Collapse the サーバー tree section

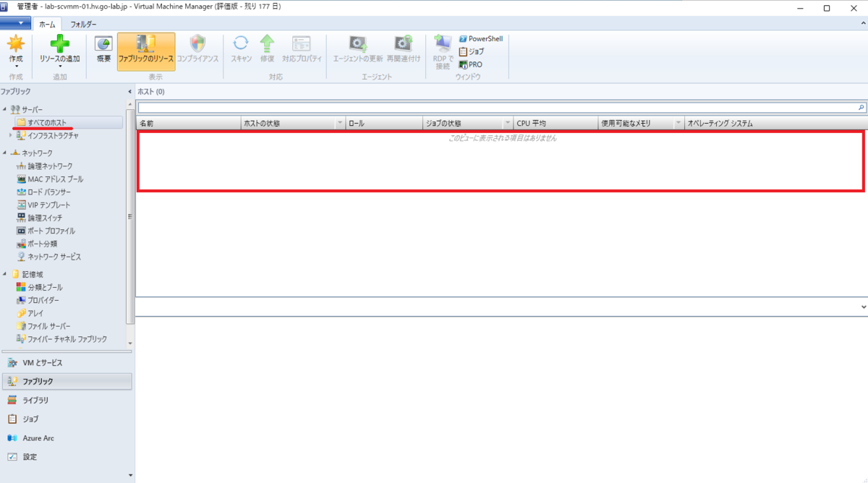point(5,109)
